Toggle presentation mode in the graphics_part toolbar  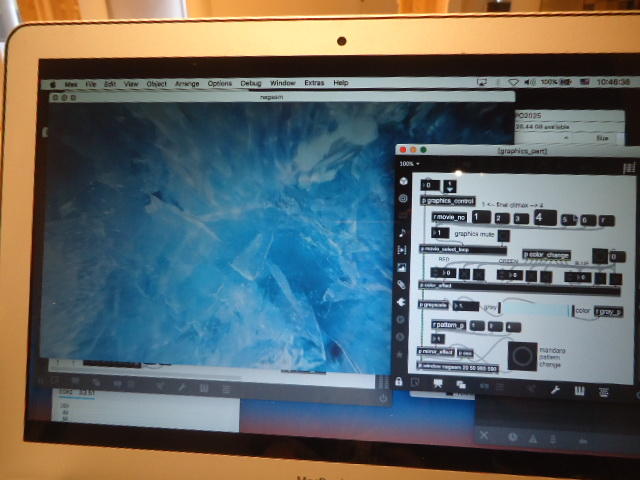click(x=438, y=383)
